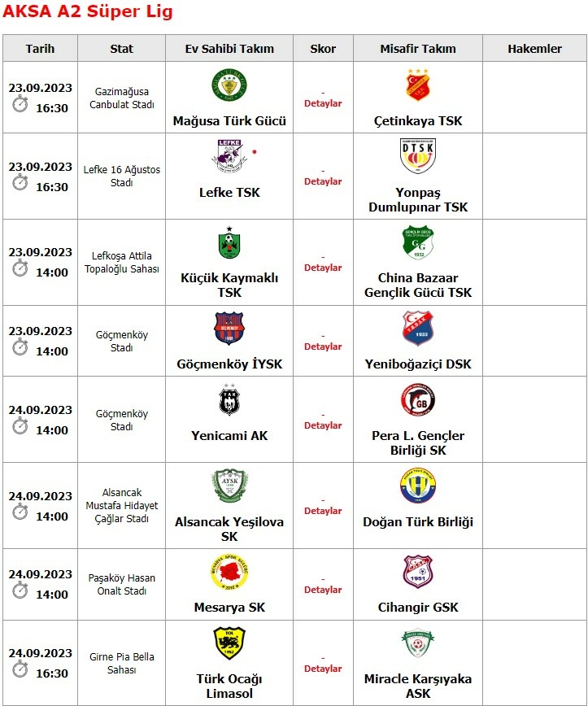Viewport: 588px width, 706px height.
Task: Click the Küçük Kaymaklı TSK logo
Action: [x=229, y=242]
